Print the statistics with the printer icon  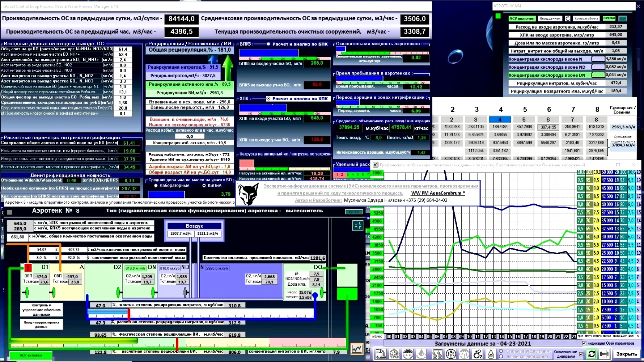(x=604, y=354)
